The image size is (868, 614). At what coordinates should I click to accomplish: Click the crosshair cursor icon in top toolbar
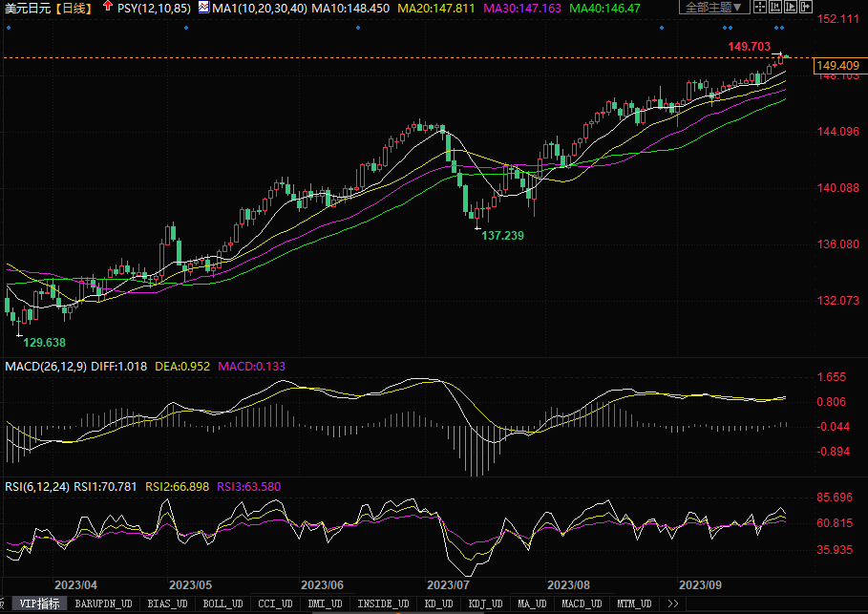[760, 7]
